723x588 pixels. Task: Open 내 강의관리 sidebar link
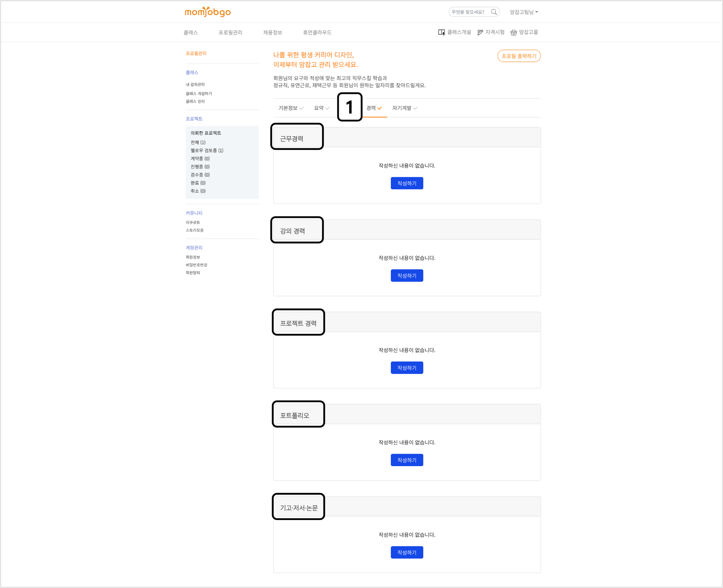point(195,85)
